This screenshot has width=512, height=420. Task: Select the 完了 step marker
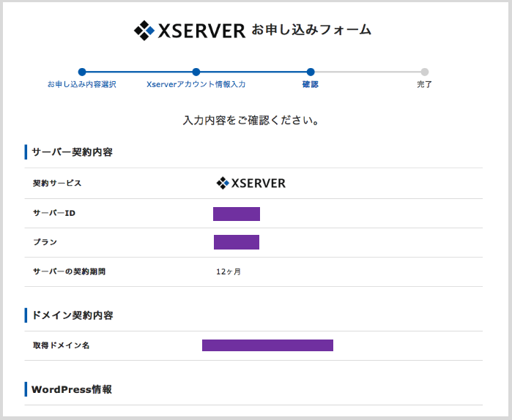point(425,72)
